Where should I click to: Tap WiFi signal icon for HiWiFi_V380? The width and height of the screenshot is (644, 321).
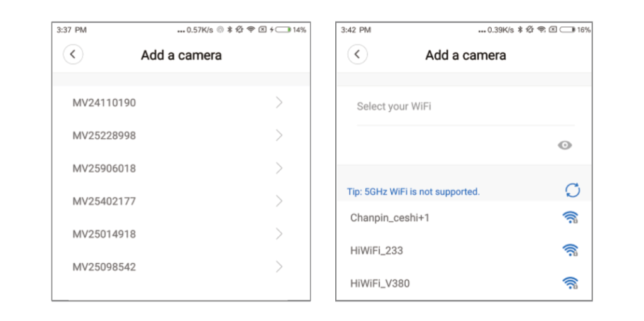pyautogui.click(x=570, y=283)
